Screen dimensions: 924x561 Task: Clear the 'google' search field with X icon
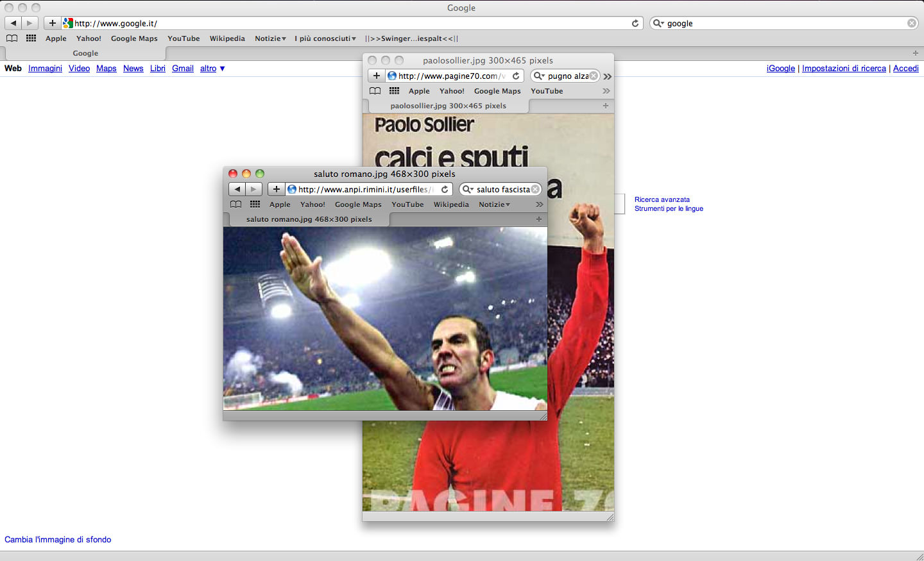(911, 23)
